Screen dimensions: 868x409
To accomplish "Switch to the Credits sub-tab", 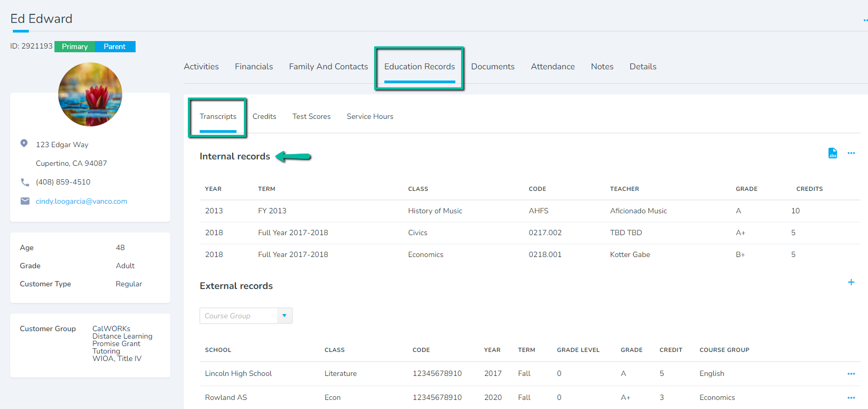I will click(264, 117).
